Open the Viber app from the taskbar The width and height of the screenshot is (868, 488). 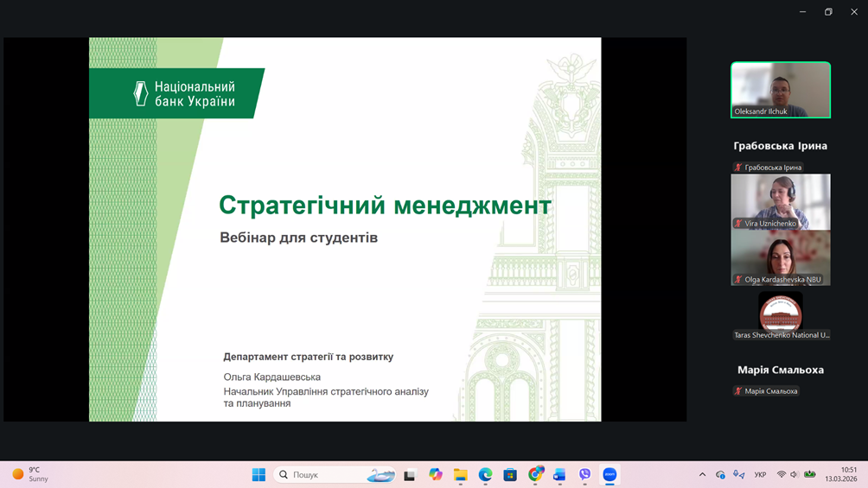(x=584, y=474)
